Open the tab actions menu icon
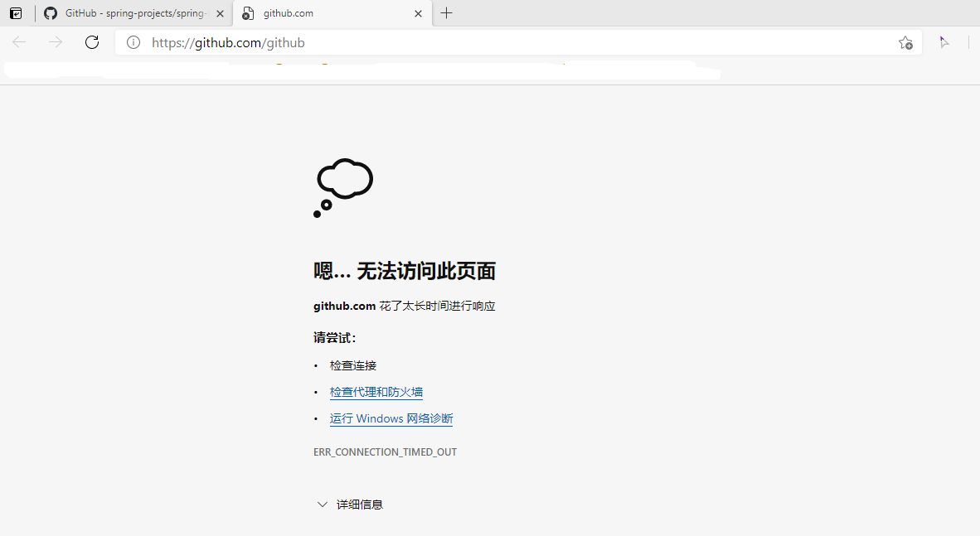980x536 pixels. [x=16, y=13]
